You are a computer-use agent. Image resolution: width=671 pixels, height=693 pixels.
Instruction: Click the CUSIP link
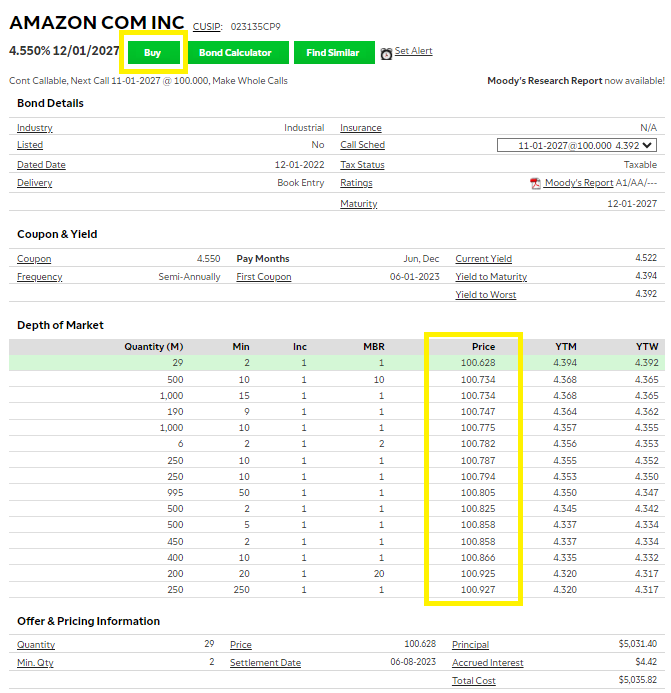207,27
